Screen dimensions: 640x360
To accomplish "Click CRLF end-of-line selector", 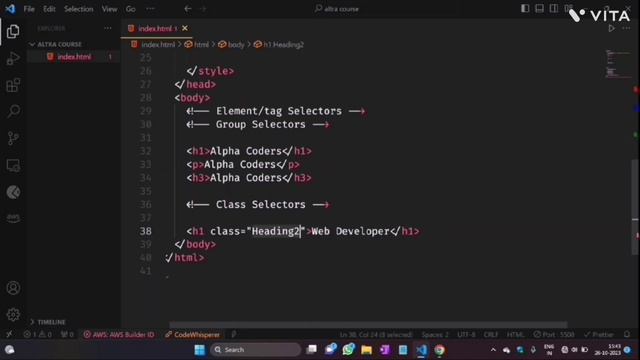I will tap(491, 334).
